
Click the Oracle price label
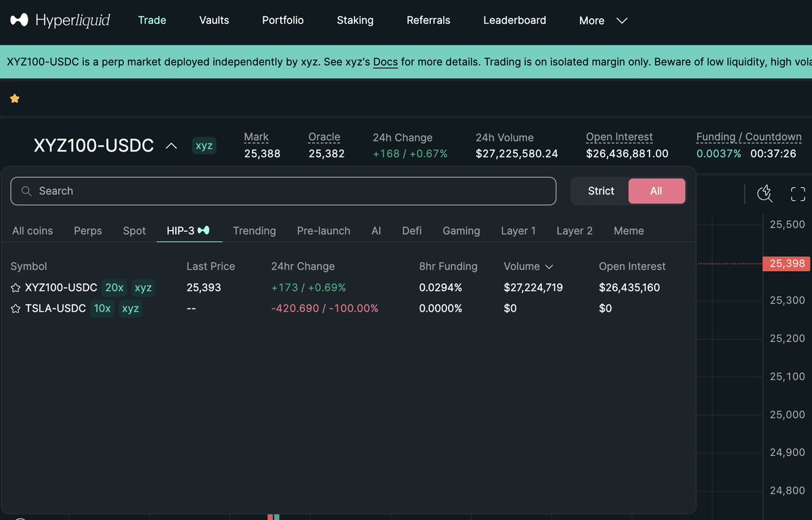click(x=324, y=137)
